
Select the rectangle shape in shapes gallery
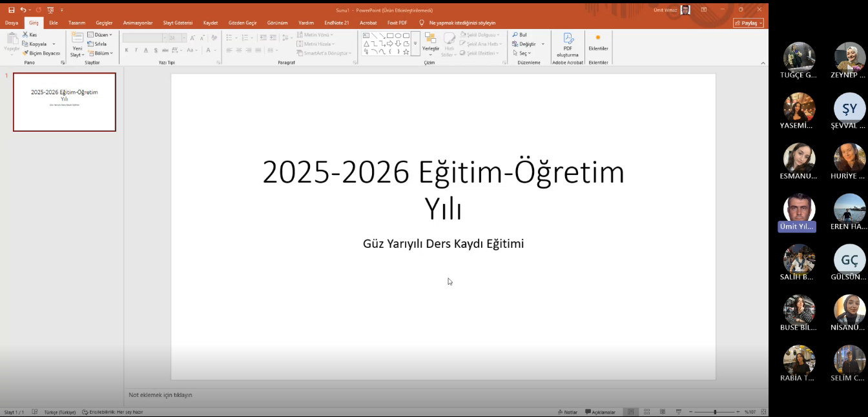tap(390, 36)
